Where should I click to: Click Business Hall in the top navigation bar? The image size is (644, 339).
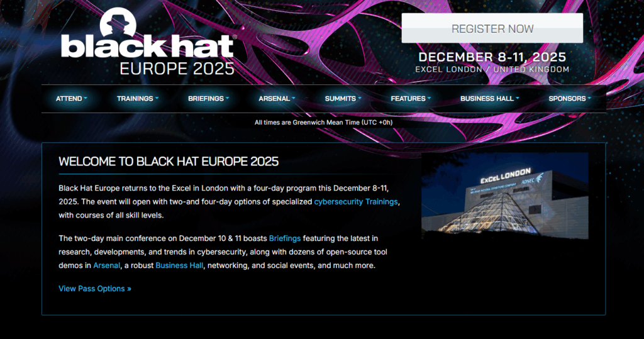click(489, 99)
